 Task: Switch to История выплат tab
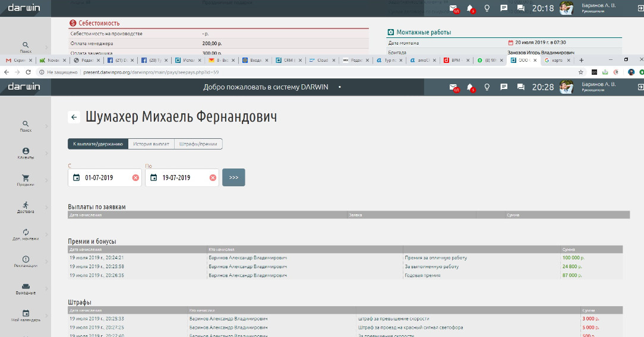[151, 144]
